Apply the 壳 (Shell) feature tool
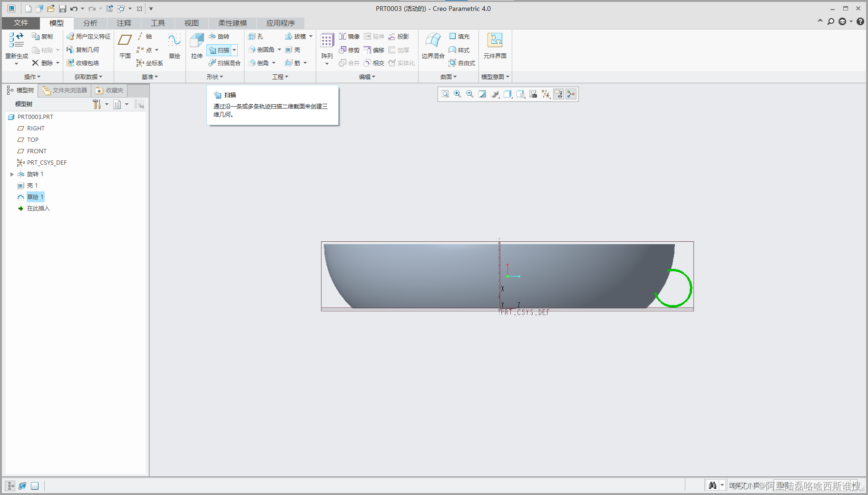868x495 pixels. [x=293, y=49]
